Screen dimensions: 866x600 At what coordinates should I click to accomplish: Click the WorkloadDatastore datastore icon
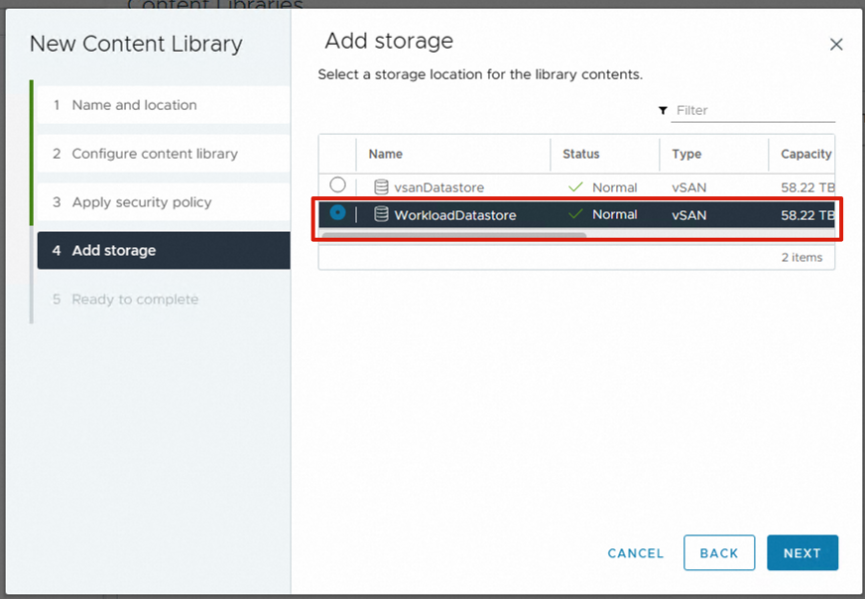380,214
